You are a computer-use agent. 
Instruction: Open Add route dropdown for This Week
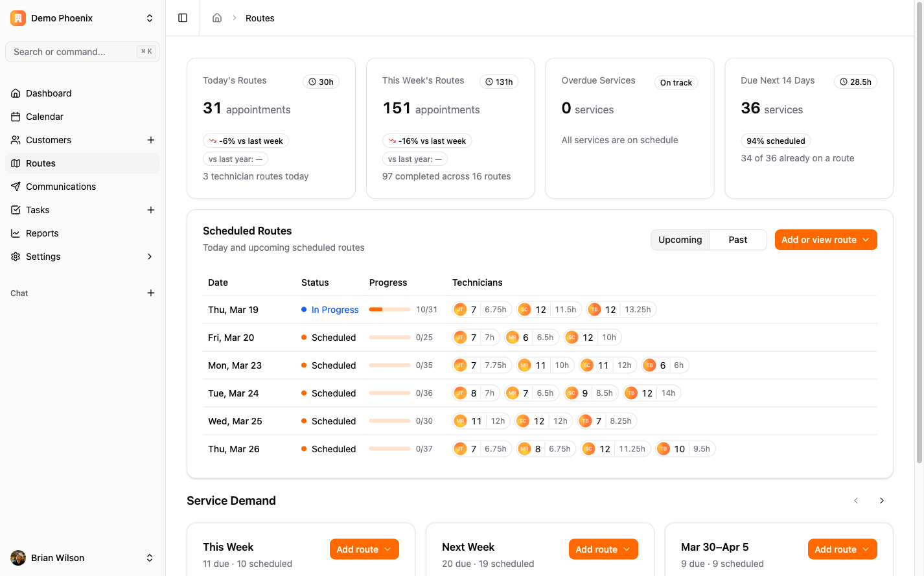tap(364, 549)
